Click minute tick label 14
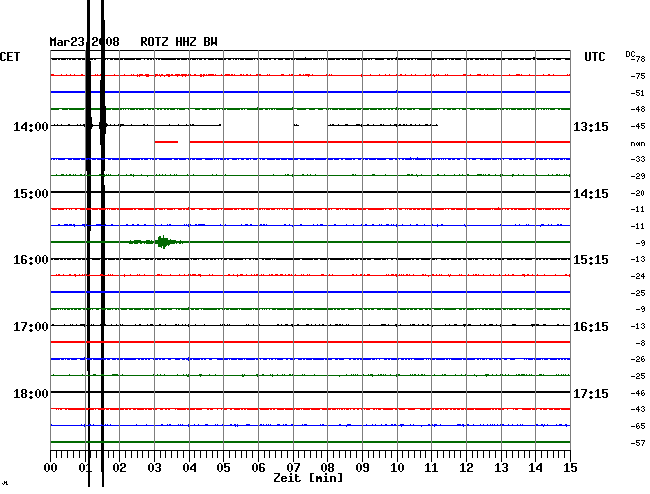The height and width of the screenshot is (494, 650). pyautogui.click(x=535, y=468)
